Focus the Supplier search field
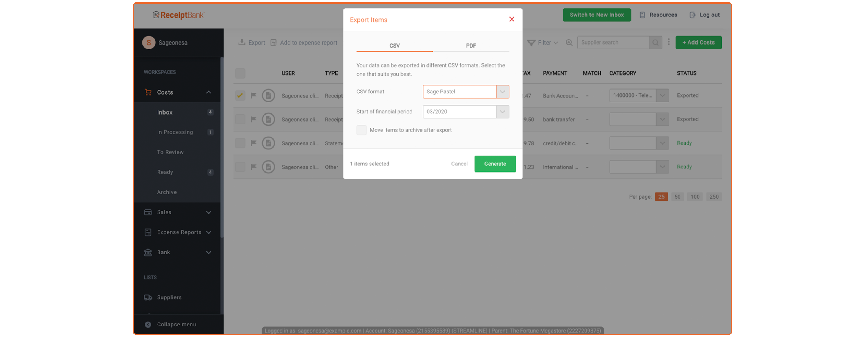 click(613, 42)
